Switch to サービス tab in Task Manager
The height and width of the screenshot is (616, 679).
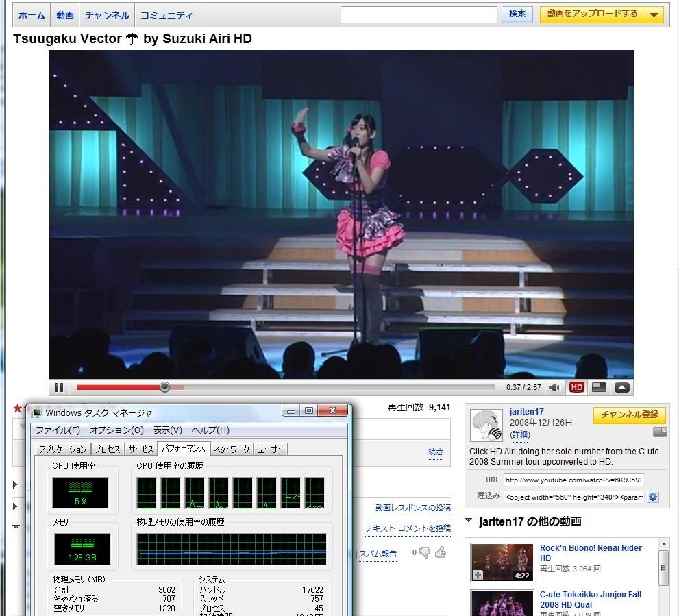click(x=141, y=449)
